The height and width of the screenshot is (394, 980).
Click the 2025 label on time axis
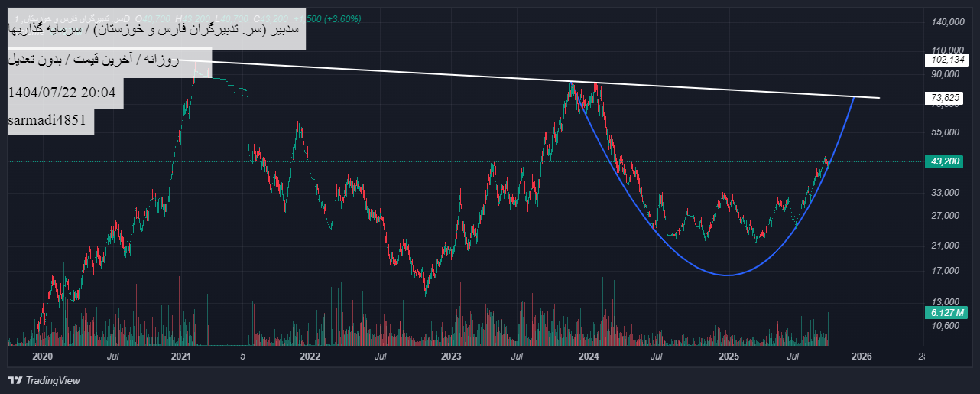pos(729,357)
